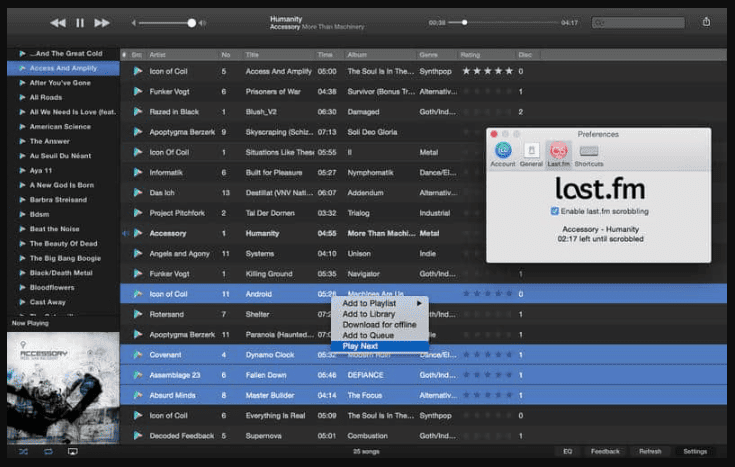735x467 pixels.
Task: Click play icon for Supernova row
Action: point(138,436)
